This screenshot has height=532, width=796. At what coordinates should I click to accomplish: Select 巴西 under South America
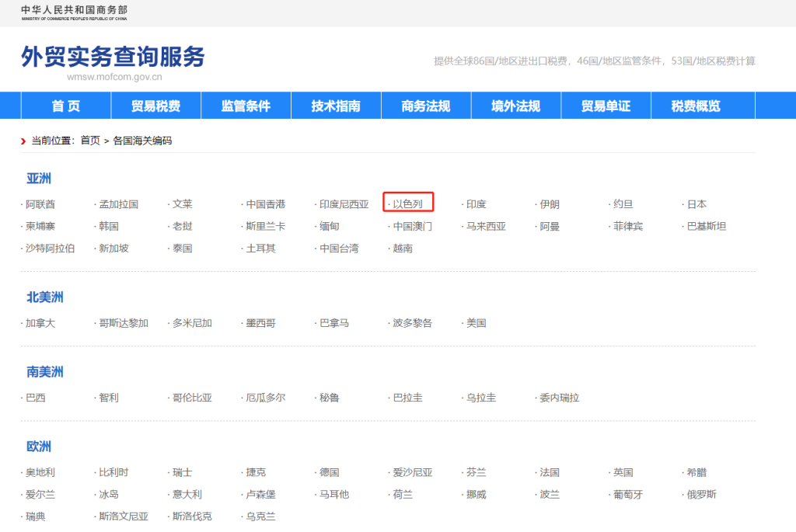[36, 398]
